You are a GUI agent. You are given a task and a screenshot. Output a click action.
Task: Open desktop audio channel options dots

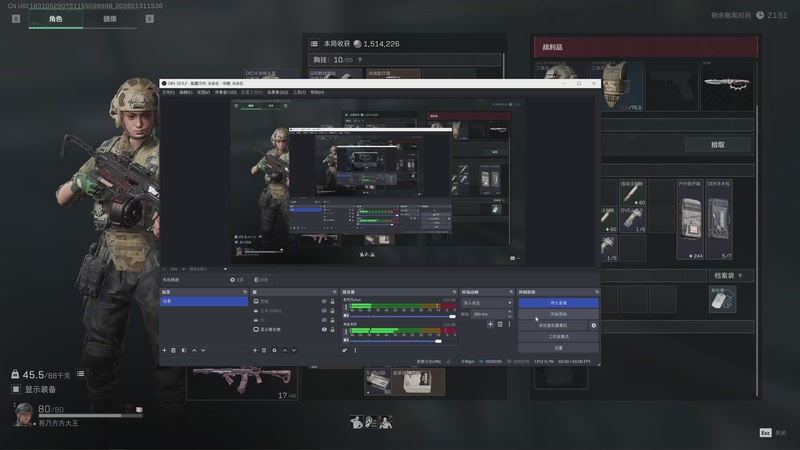pos(346,332)
